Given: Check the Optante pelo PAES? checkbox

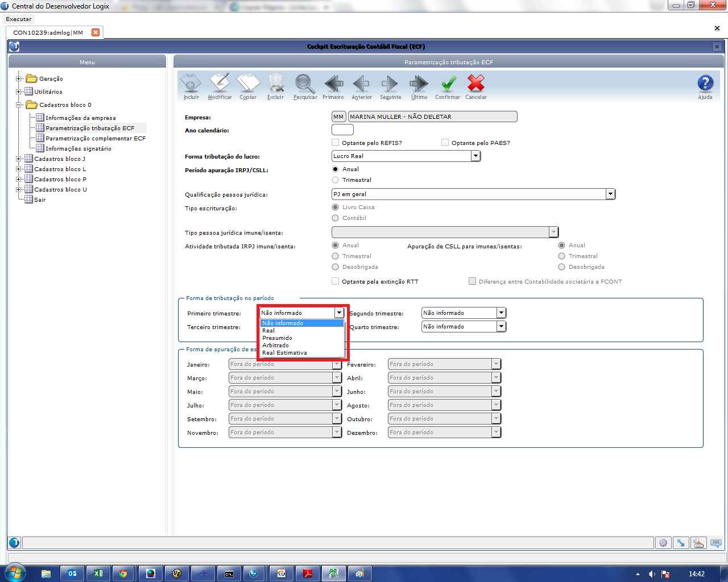Looking at the screenshot, I should pos(445,143).
